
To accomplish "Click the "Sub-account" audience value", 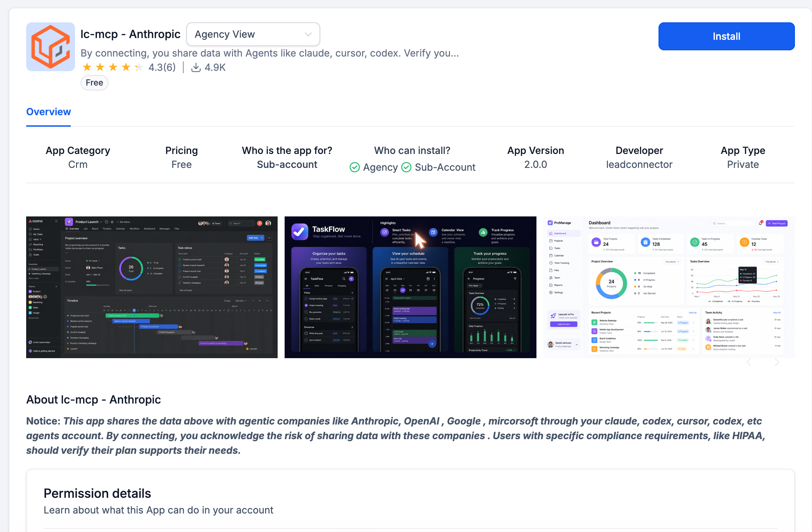I will [x=287, y=164].
